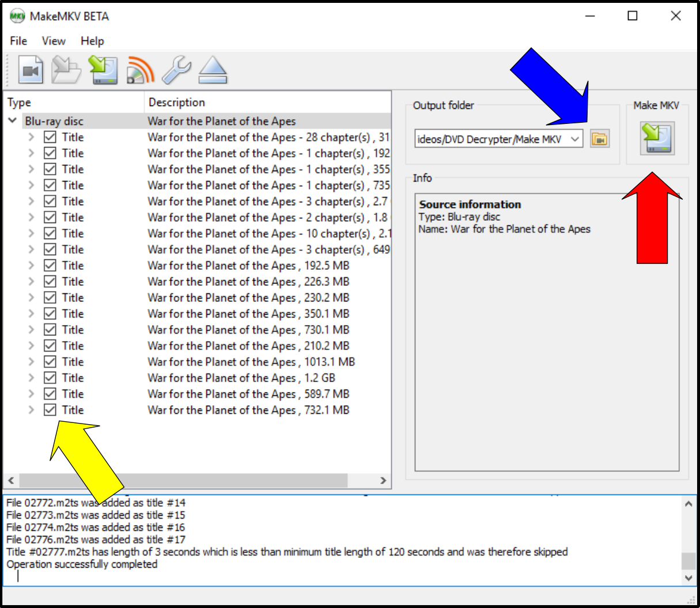Open the Help menu
The width and height of the screenshot is (700, 608).
(x=92, y=41)
